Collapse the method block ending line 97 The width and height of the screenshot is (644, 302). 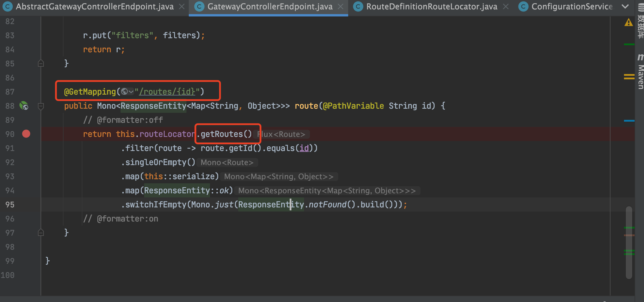tap(41, 232)
